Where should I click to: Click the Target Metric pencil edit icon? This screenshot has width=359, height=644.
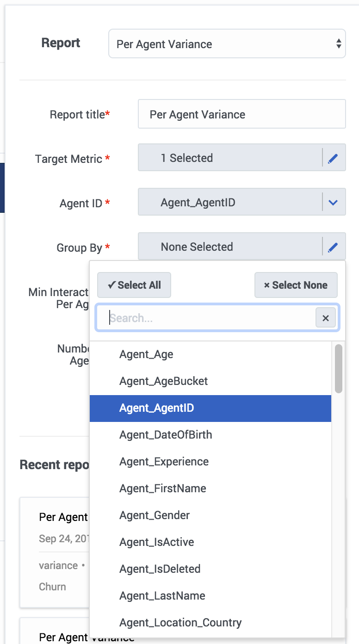(x=333, y=158)
